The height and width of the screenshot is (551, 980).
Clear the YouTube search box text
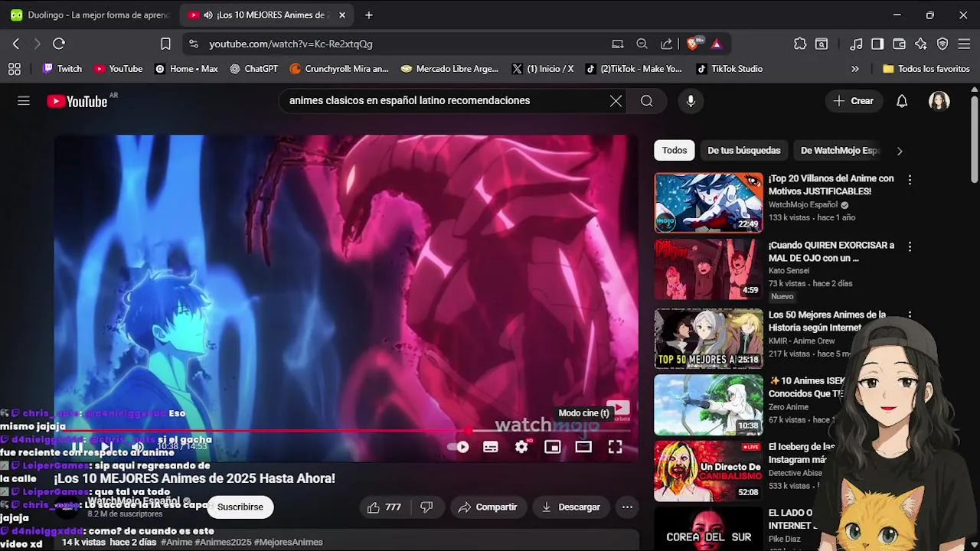pos(616,101)
